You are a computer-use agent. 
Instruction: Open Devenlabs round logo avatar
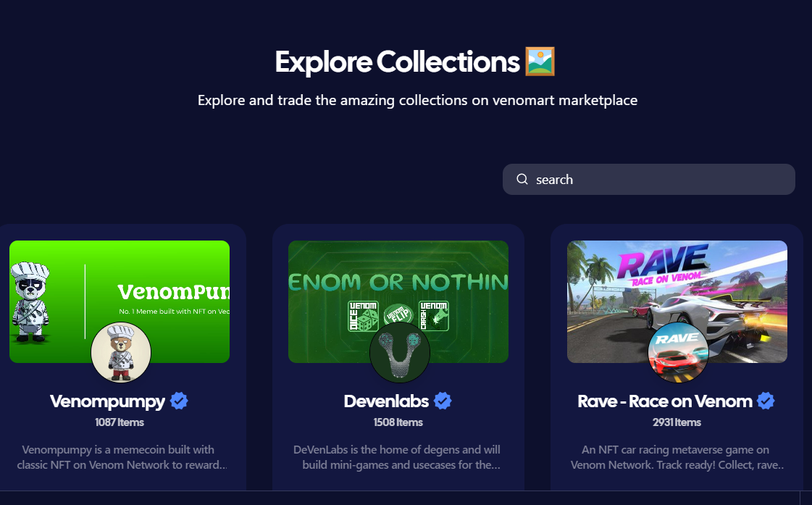coord(399,352)
